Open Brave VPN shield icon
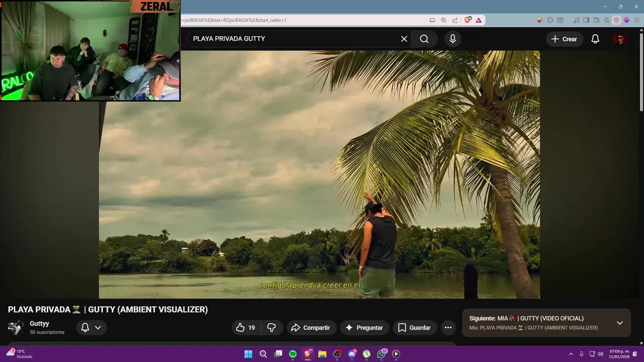The height and width of the screenshot is (362, 644). coord(616,20)
